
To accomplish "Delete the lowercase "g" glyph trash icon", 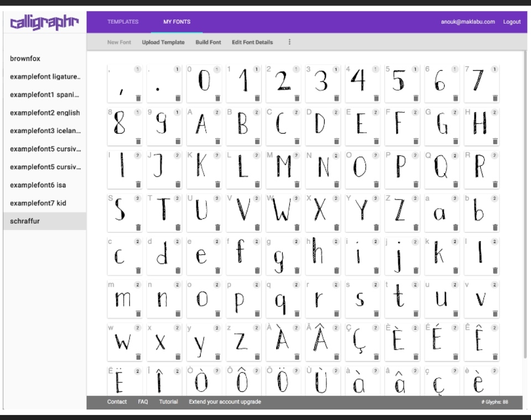I will (x=298, y=270).
